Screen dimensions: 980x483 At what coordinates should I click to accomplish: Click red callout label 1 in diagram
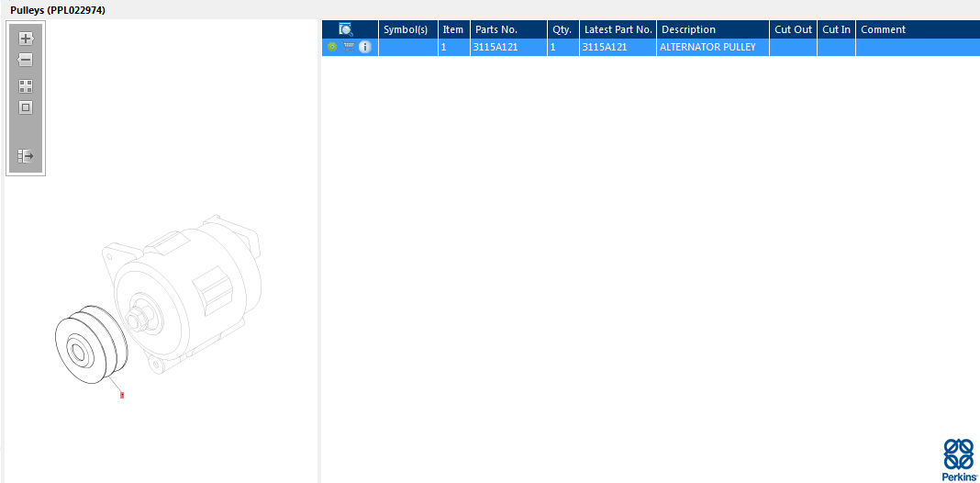(122, 396)
